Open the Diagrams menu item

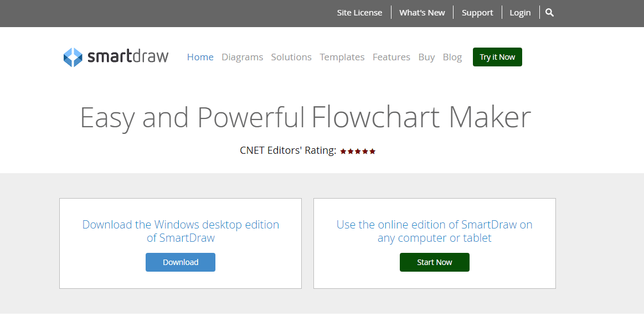coord(242,57)
